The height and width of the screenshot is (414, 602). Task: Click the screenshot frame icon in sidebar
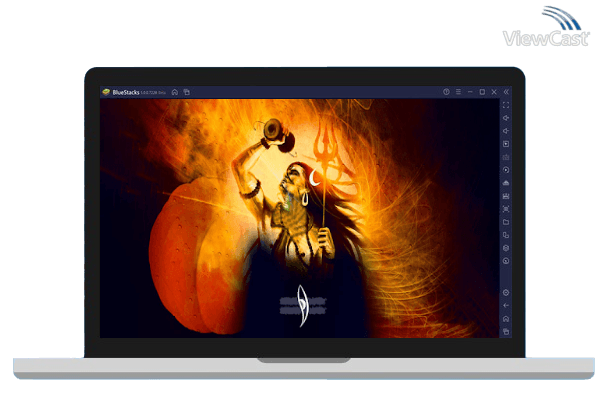point(506,209)
